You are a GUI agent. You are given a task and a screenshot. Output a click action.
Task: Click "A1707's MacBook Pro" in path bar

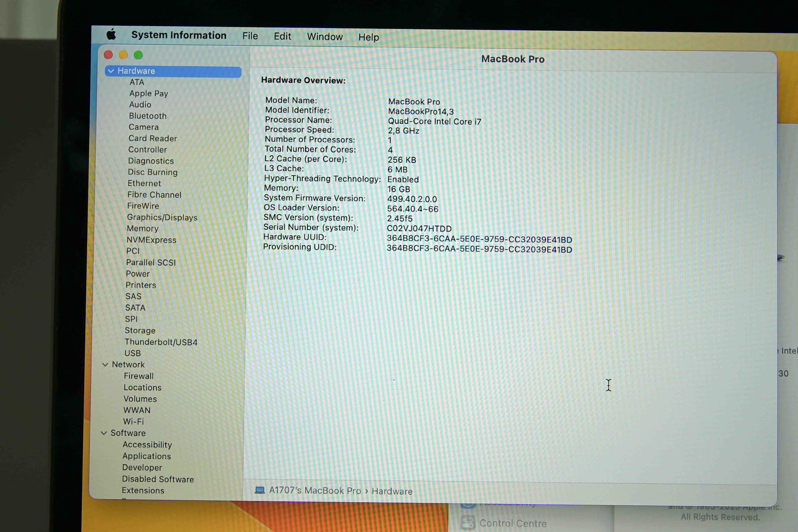(315, 490)
